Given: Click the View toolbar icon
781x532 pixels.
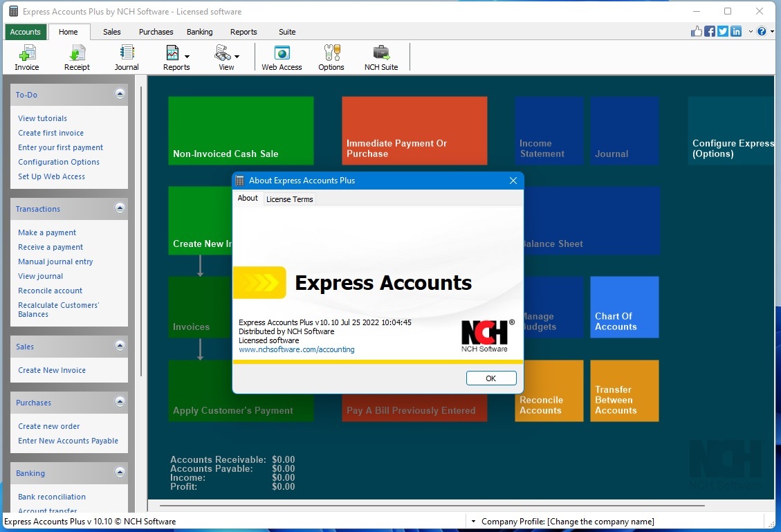Looking at the screenshot, I should [x=223, y=57].
